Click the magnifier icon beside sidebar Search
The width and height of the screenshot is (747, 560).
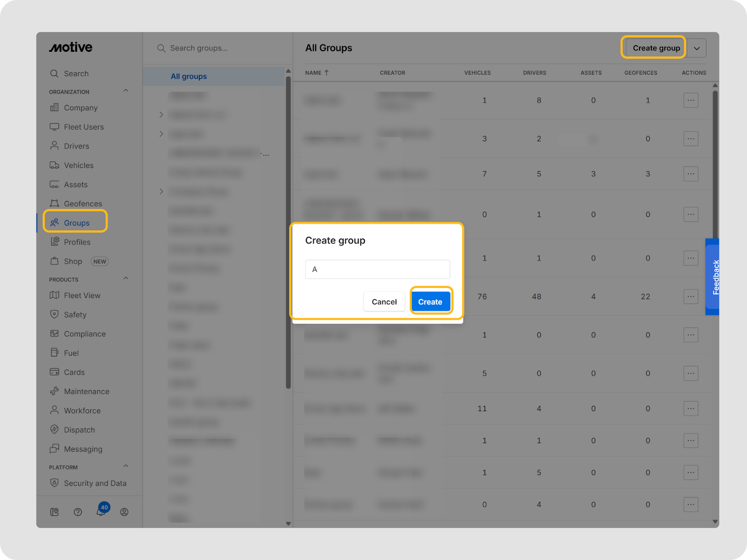(55, 74)
